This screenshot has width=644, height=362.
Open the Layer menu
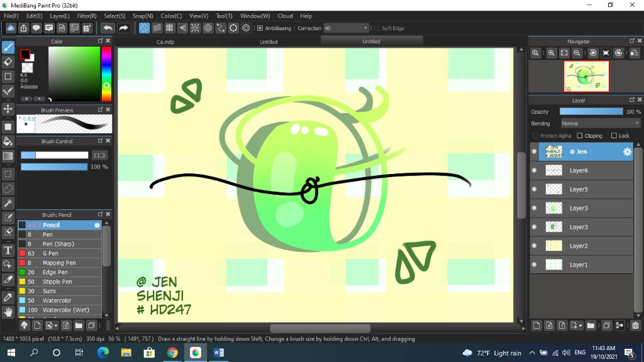pyautogui.click(x=60, y=16)
